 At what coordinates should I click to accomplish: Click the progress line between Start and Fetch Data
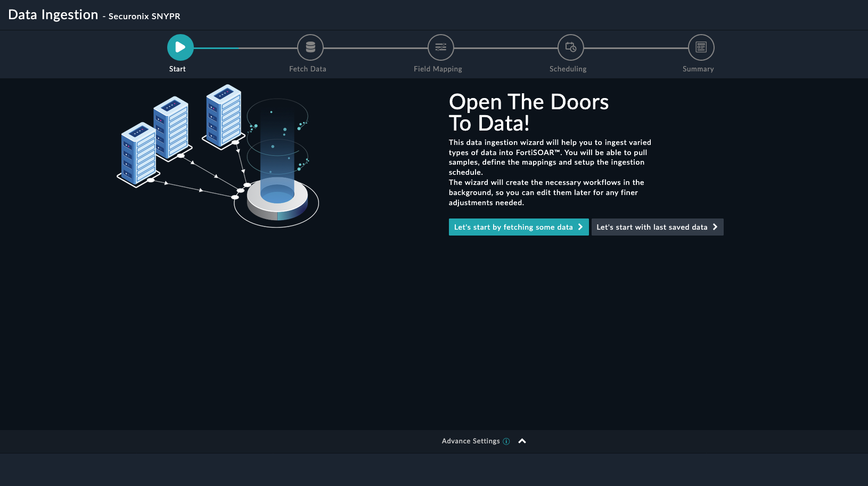(245, 48)
